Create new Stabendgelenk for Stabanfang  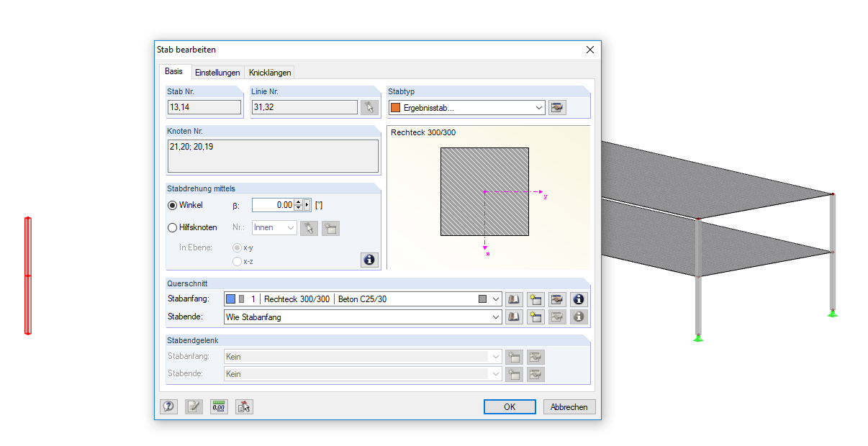514,356
